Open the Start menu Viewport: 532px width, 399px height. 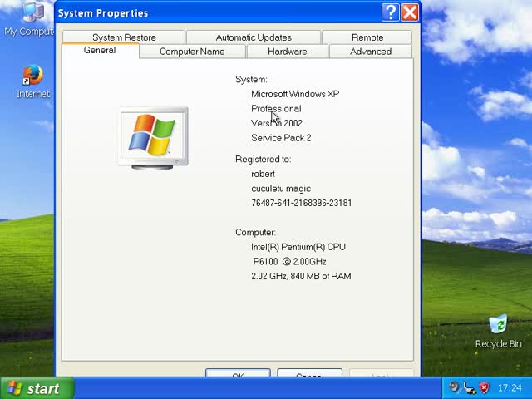click(x=37, y=388)
